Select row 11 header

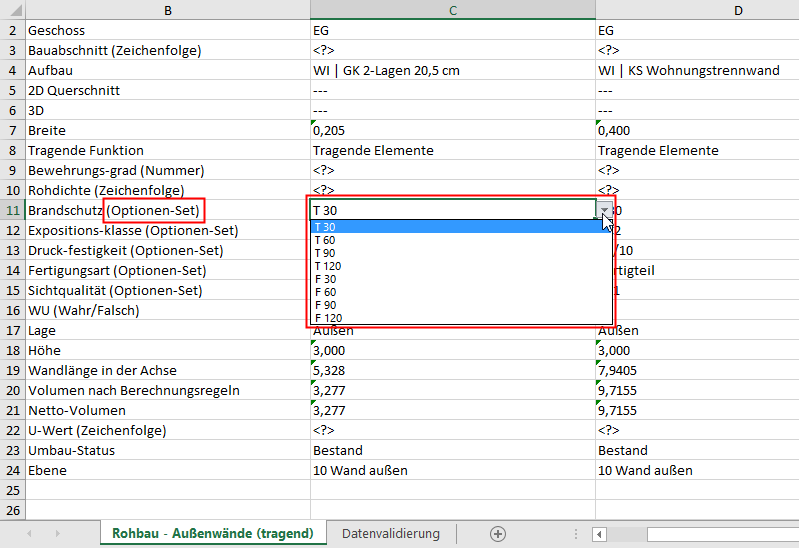[13, 211]
